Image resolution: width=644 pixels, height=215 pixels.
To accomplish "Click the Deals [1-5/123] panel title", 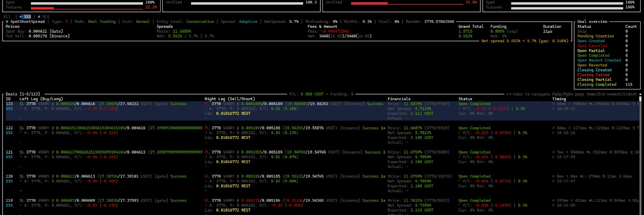I will click(x=23, y=94).
